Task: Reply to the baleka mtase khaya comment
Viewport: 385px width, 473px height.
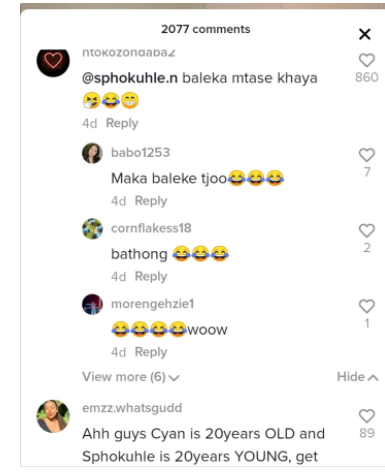Action: pyautogui.click(x=122, y=123)
